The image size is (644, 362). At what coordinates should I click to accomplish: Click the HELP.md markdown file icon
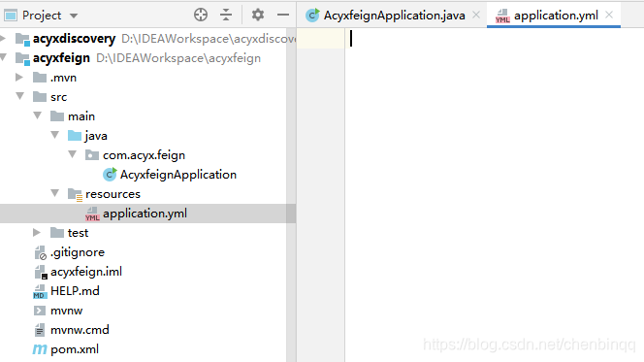40,291
